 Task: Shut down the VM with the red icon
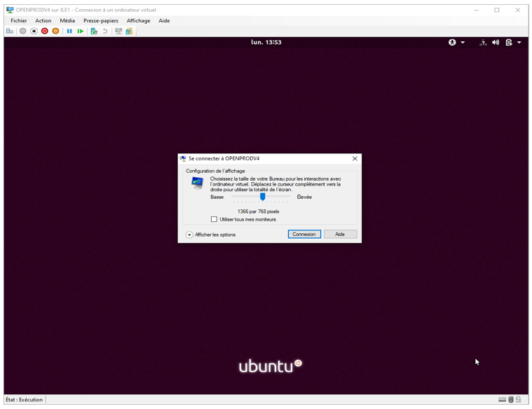point(45,32)
